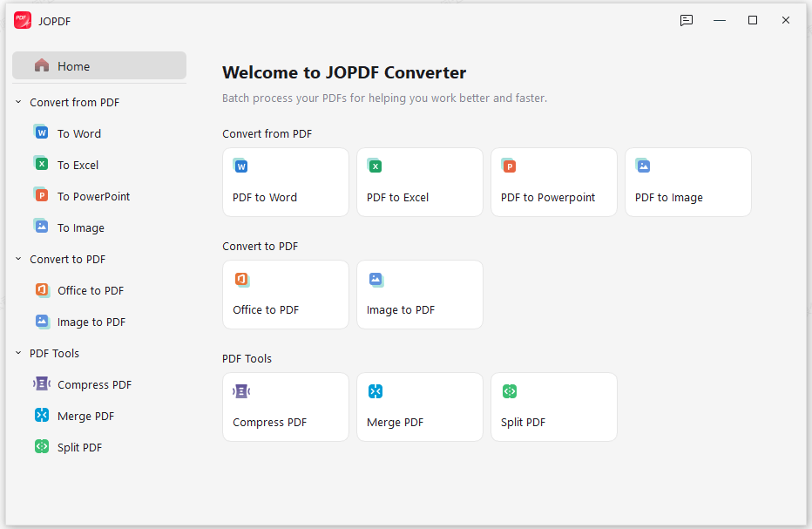
Task: Click the image icon in sidebar Image to PDF
Action: click(x=43, y=322)
